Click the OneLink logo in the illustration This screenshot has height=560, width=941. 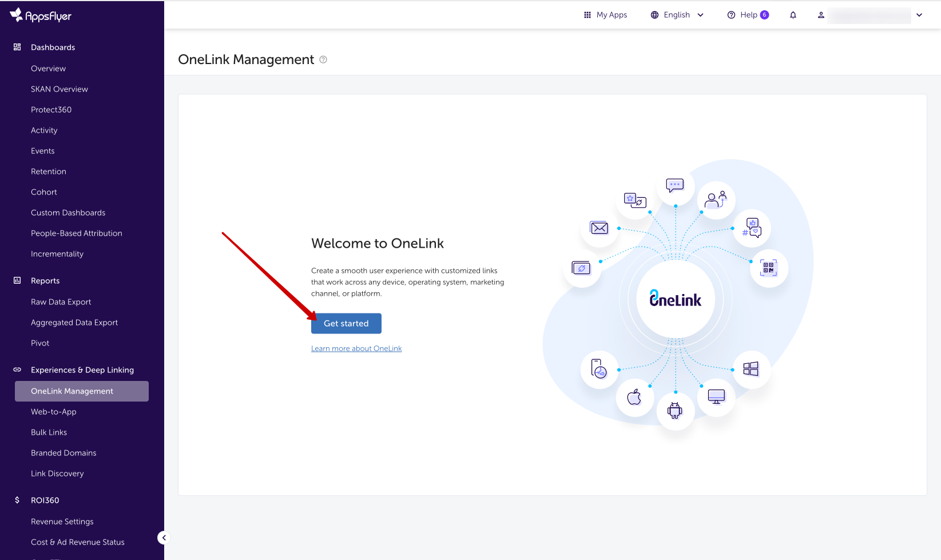click(676, 299)
